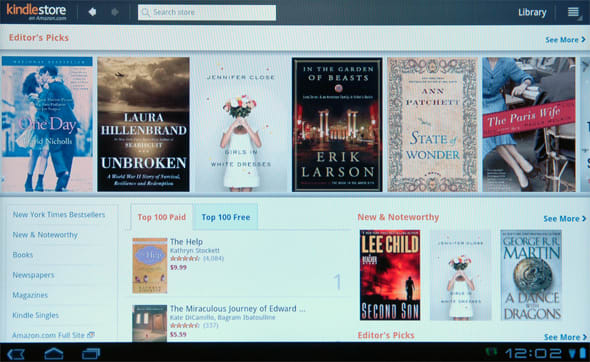Image resolution: width=590 pixels, height=362 pixels.
Task: Open large Girls in White Dresses cover
Action: point(241,124)
